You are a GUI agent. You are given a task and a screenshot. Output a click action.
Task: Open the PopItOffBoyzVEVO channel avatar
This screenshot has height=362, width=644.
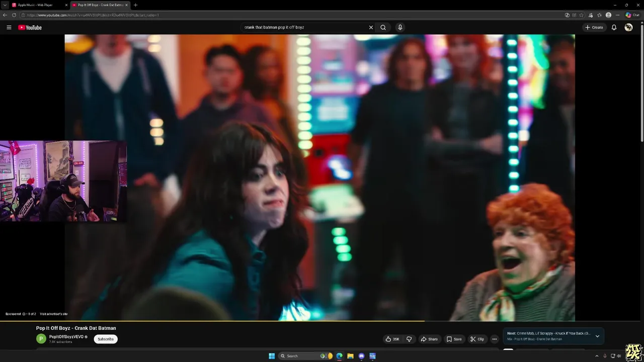coord(41,339)
